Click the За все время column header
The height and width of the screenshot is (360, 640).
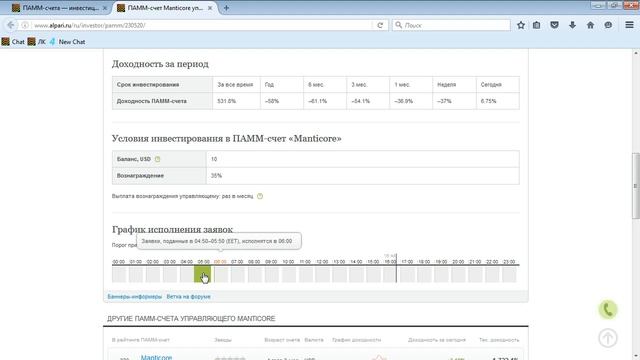tap(235, 85)
